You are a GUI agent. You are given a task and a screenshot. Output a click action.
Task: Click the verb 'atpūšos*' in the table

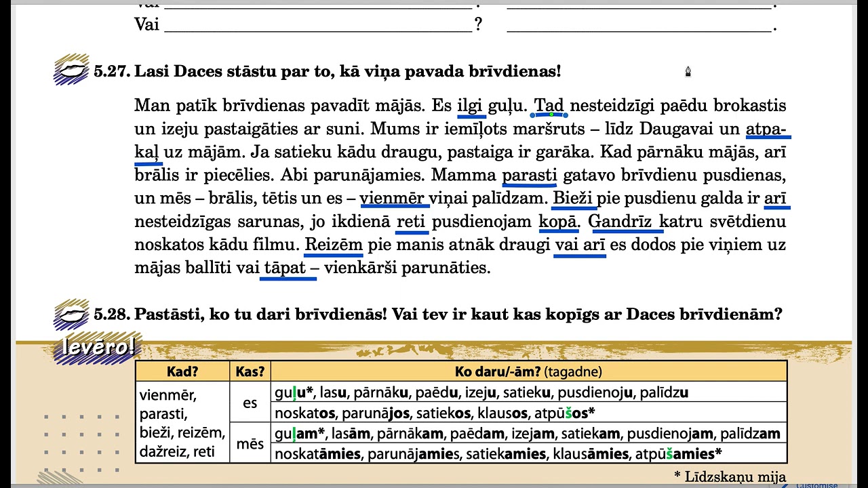pyautogui.click(x=564, y=413)
